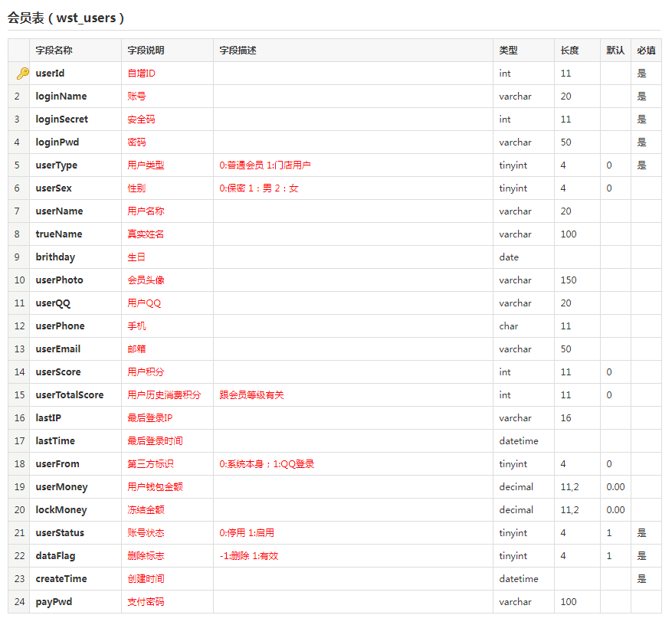
Task: Click the createTime field name
Action: point(61,579)
